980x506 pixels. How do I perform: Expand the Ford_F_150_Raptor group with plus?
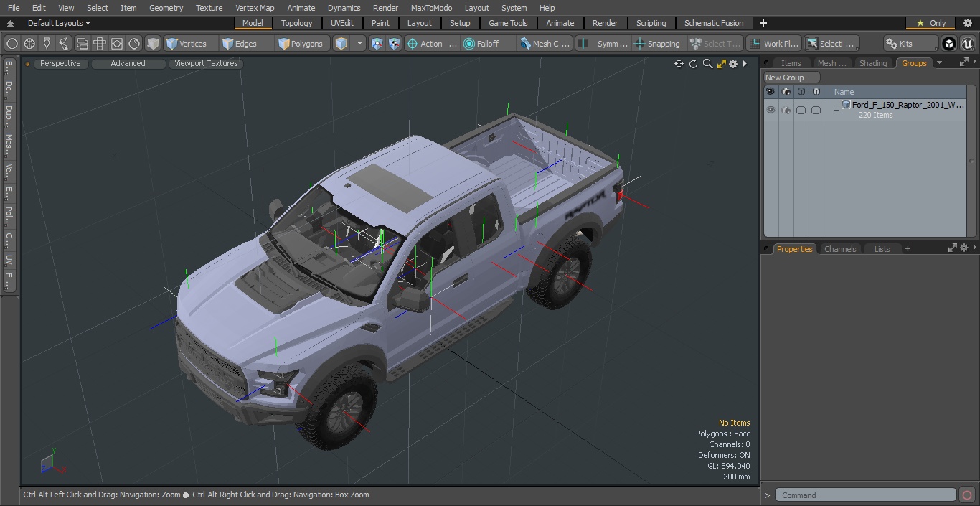836,111
